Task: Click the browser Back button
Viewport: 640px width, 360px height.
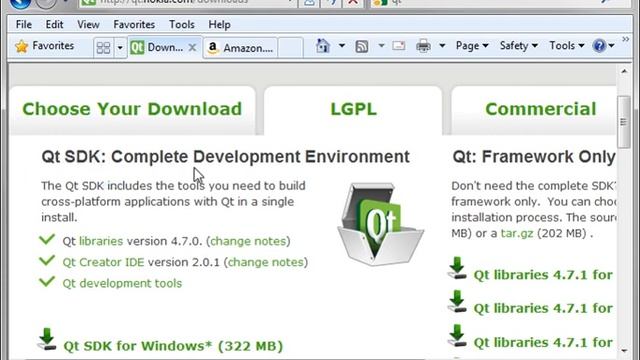Action: coord(20,2)
